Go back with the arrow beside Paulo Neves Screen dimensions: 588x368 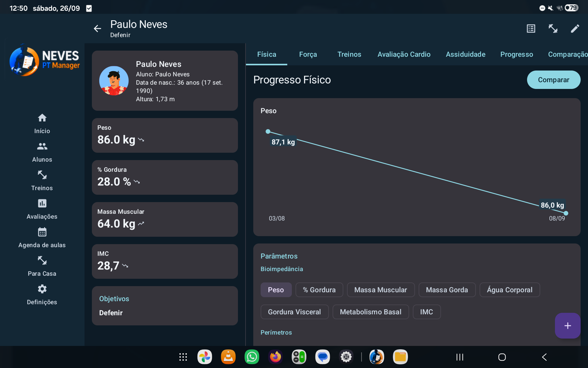97,29
